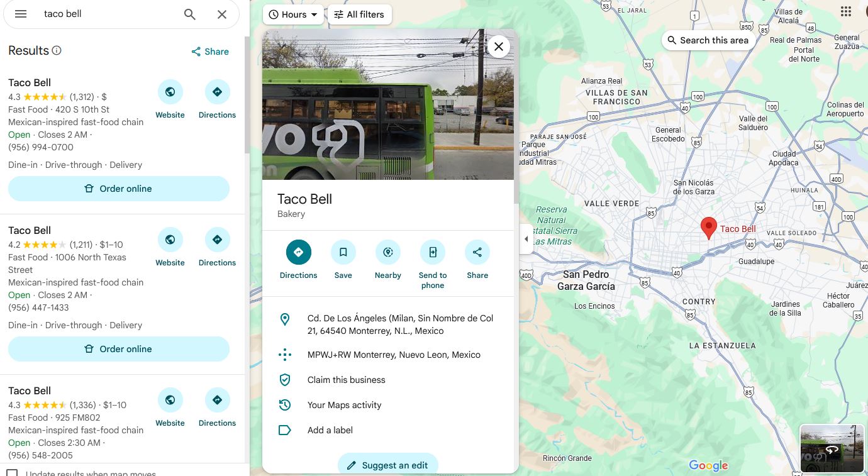Click Claim this business
The height and width of the screenshot is (476, 868).
click(x=346, y=380)
